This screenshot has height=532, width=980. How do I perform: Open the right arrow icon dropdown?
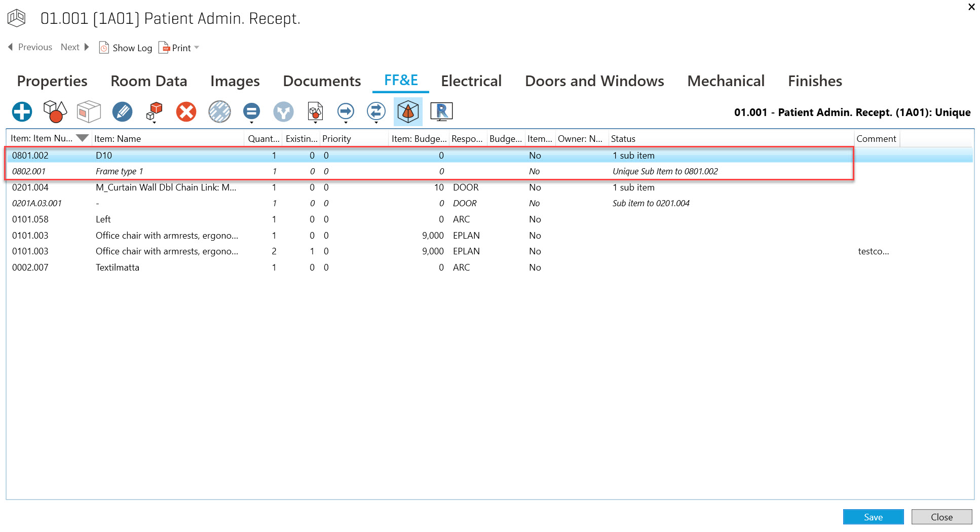point(346,122)
